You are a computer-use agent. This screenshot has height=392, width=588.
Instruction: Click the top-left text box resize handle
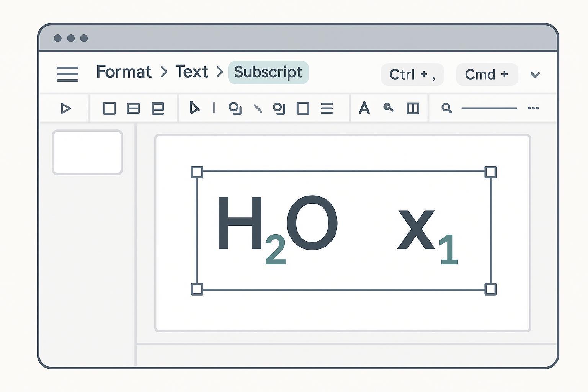[x=197, y=172]
